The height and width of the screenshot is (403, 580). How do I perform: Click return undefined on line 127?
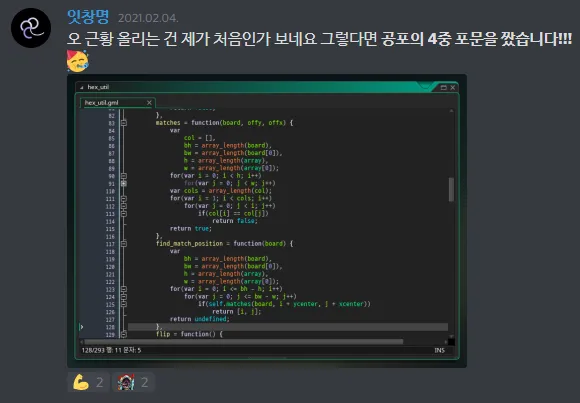coord(200,319)
